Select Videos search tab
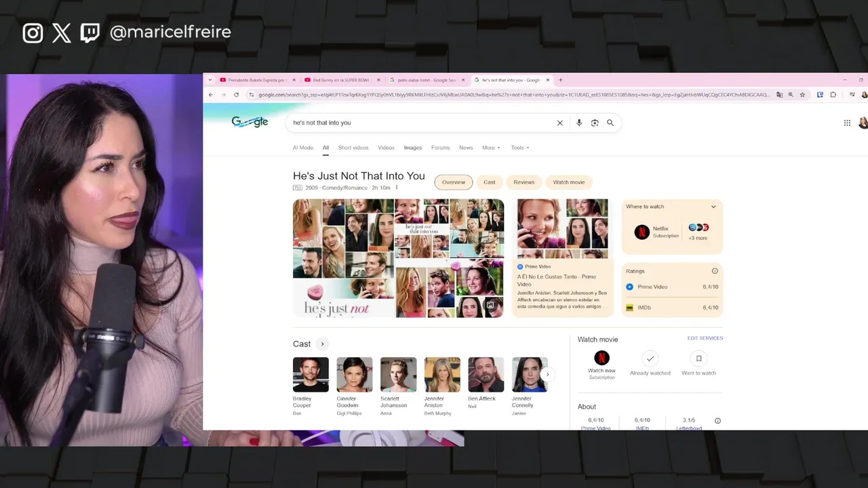 tap(386, 148)
